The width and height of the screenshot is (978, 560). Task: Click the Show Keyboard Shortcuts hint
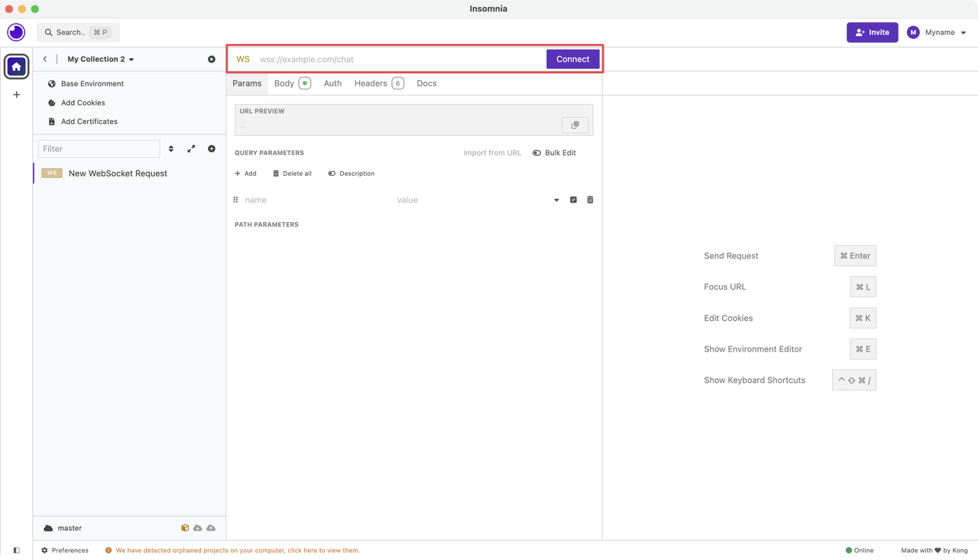pos(754,380)
